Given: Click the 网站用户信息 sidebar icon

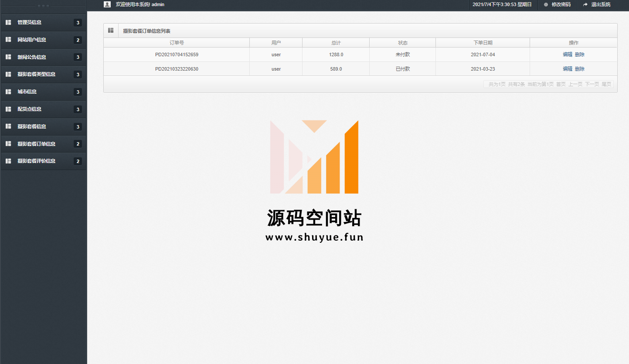Looking at the screenshot, I should (x=8, y=40).
